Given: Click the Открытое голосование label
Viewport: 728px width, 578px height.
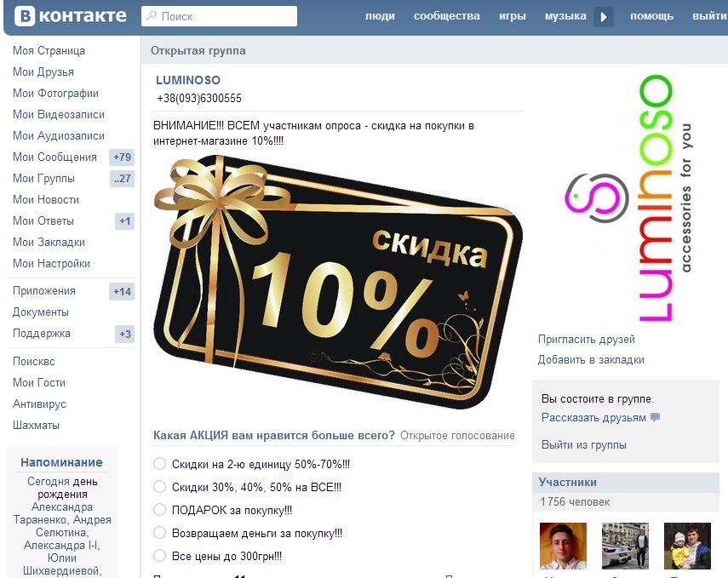Looking at the screenshot, I should pyautogui.click(x=457, y=436).
